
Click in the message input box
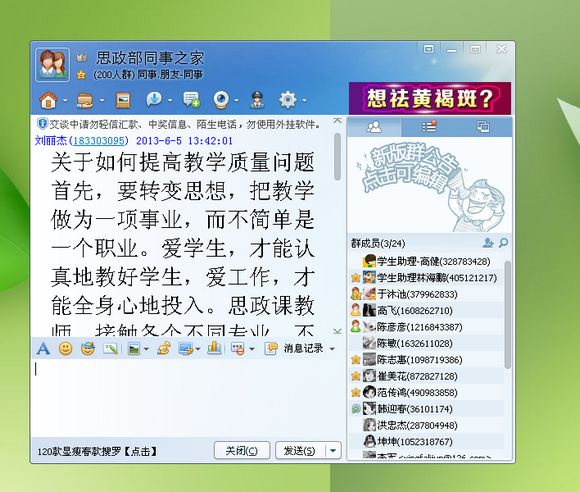click(x=187, y=398)
